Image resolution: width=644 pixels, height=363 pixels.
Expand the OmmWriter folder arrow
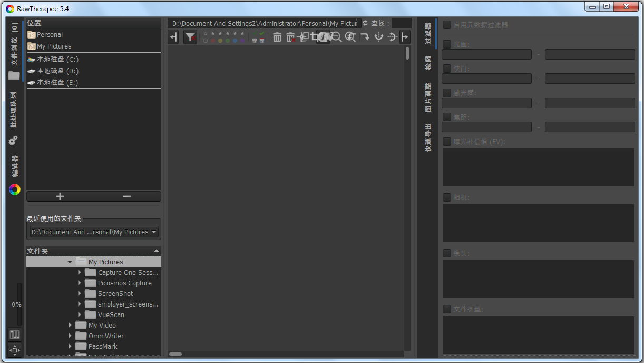[x=70, y=336]
